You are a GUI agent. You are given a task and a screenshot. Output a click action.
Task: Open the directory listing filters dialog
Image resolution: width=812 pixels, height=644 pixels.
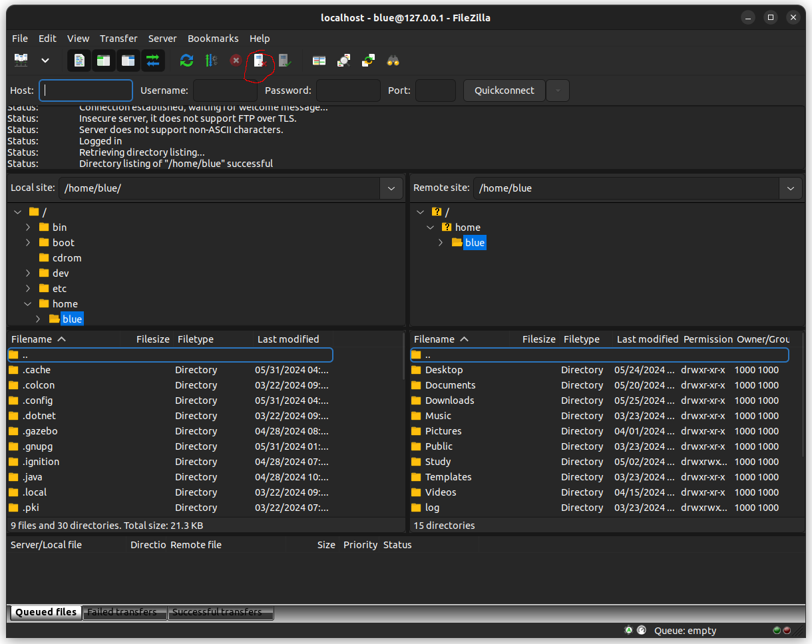click(x=319, y=61)
